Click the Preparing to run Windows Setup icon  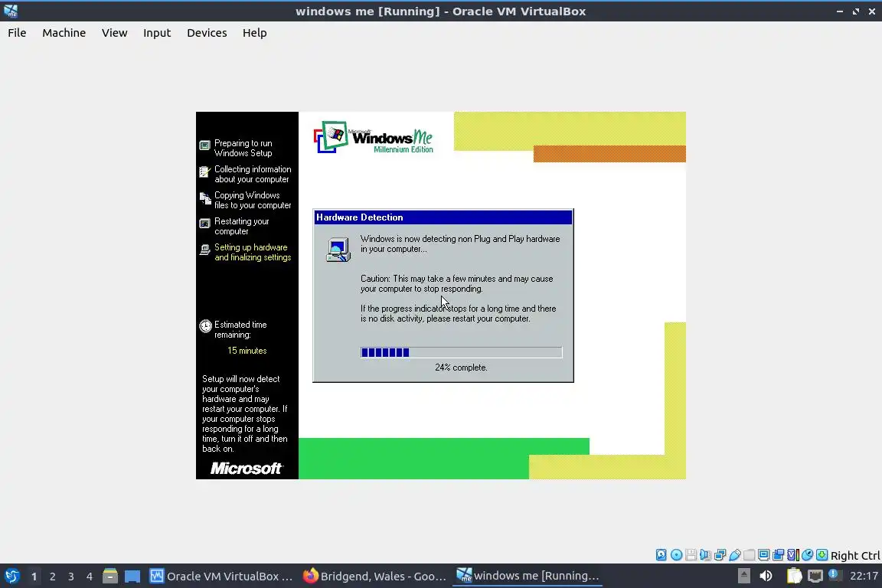[x=204, y=145]
